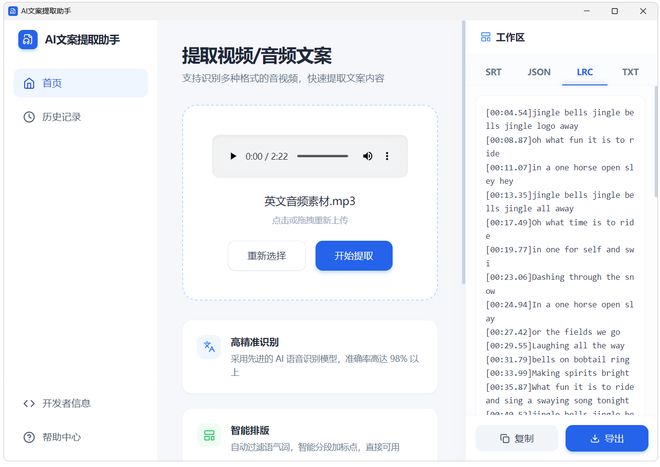
Task: Click the workspace vertical scrollbar
Action: (656, 141)
